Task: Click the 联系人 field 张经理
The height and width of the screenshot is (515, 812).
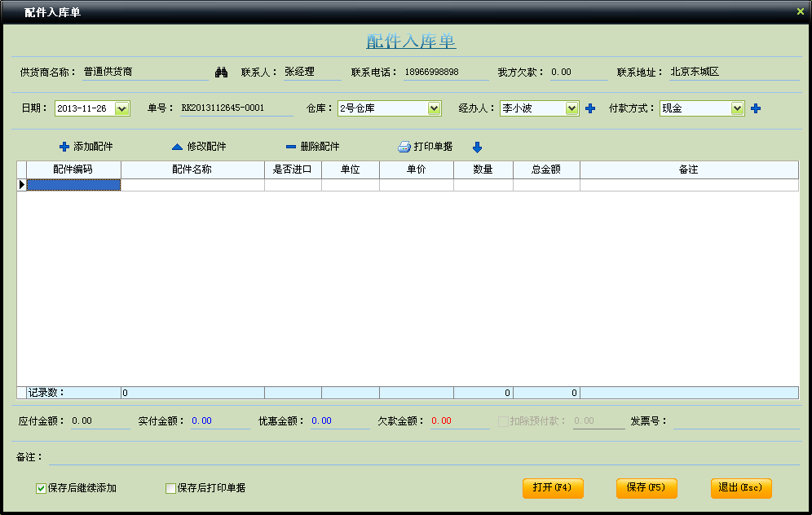Action: coord(312,73)
